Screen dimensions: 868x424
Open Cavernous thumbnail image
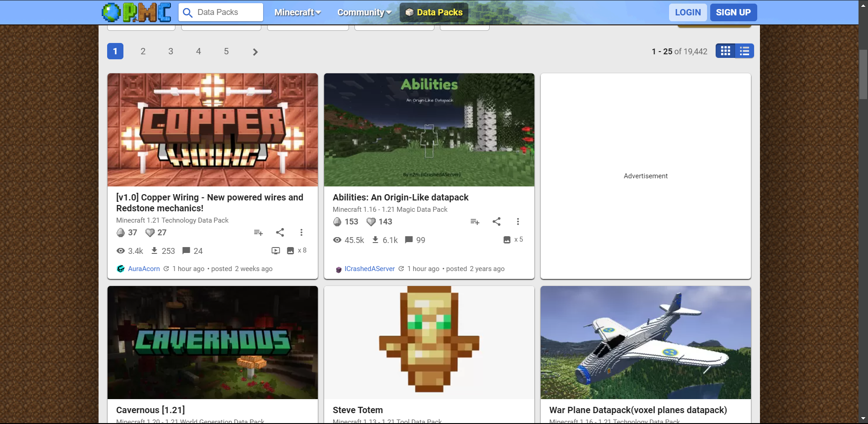click(x=212, y=343)
